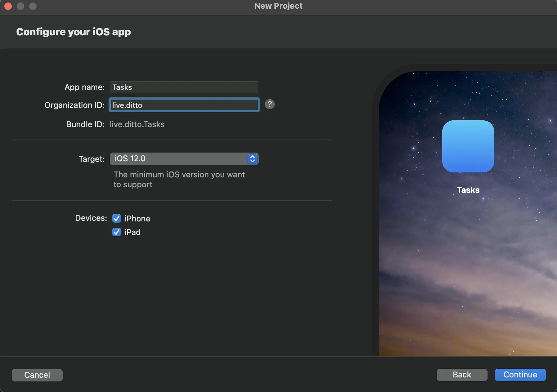Screen dimensions: 557x392
Task: Toggle the iPhone device checkbox
Action: click(117, 218)
